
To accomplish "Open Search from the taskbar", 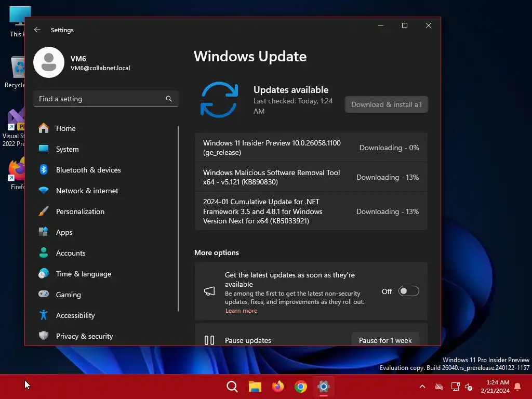I will 232,387.
